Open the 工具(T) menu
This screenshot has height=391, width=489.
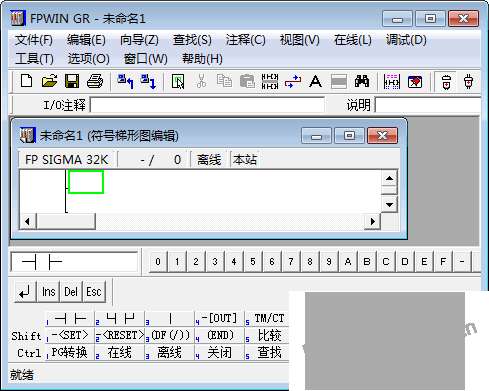coord(34,59)
